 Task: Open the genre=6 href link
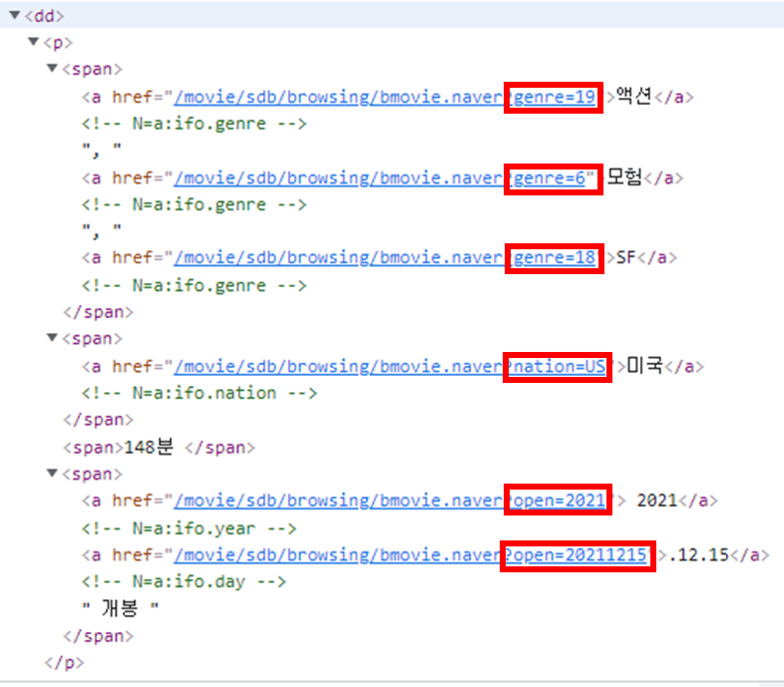click(x=380, y=178)
